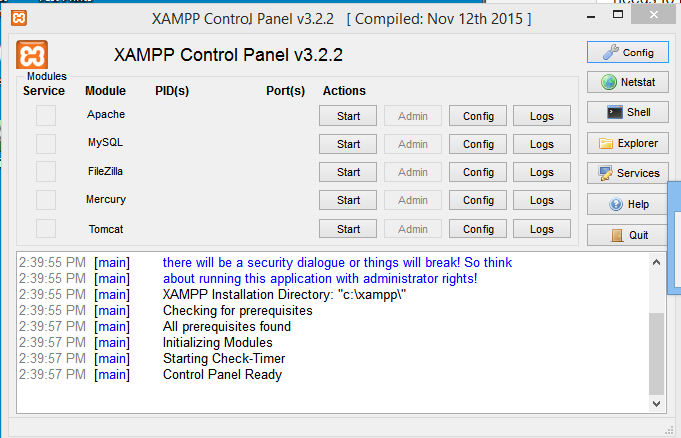
Task: Click the log pane scroll up arrow
Action: click(x=656, y=262)
